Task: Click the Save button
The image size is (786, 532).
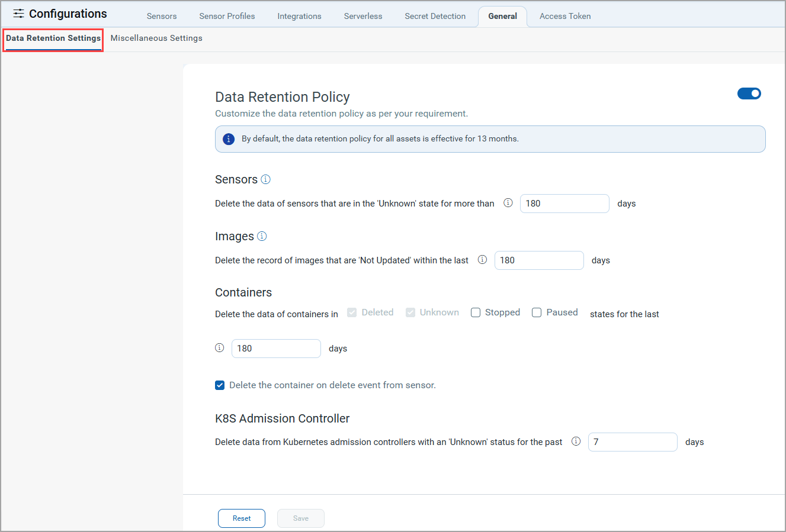Action: point(300,518)
